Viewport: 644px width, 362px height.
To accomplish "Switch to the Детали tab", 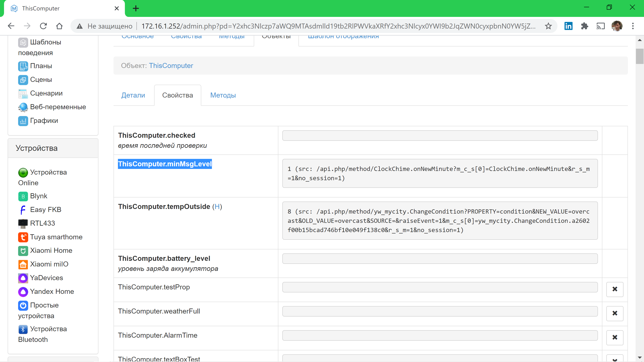I will (x=133, y=95).
